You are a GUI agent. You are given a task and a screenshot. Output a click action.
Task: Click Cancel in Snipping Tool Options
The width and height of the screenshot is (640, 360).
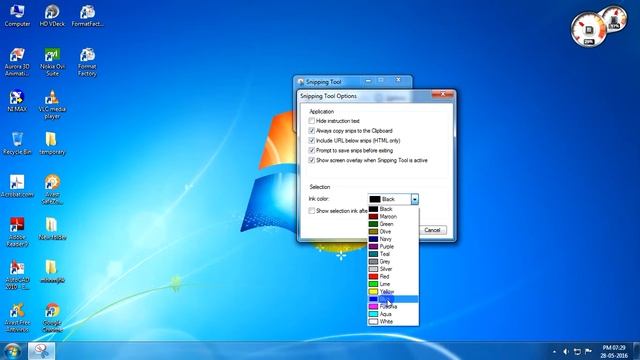click(432, 230)
